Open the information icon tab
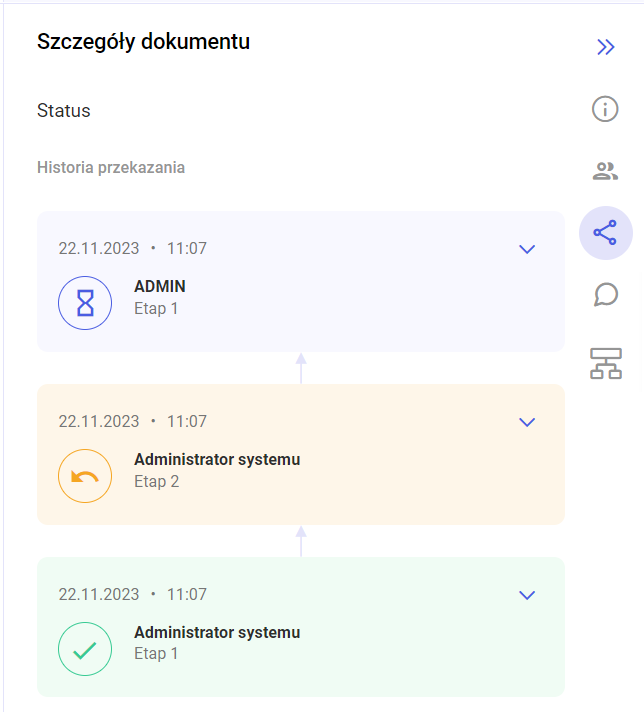 [x=605, y=109]
